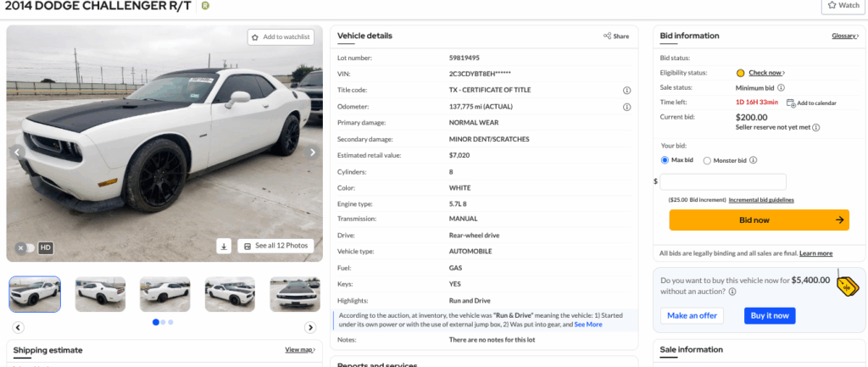Click See More in Run & Drive note
The image size is (868, 367).
[x=588, y=325]
